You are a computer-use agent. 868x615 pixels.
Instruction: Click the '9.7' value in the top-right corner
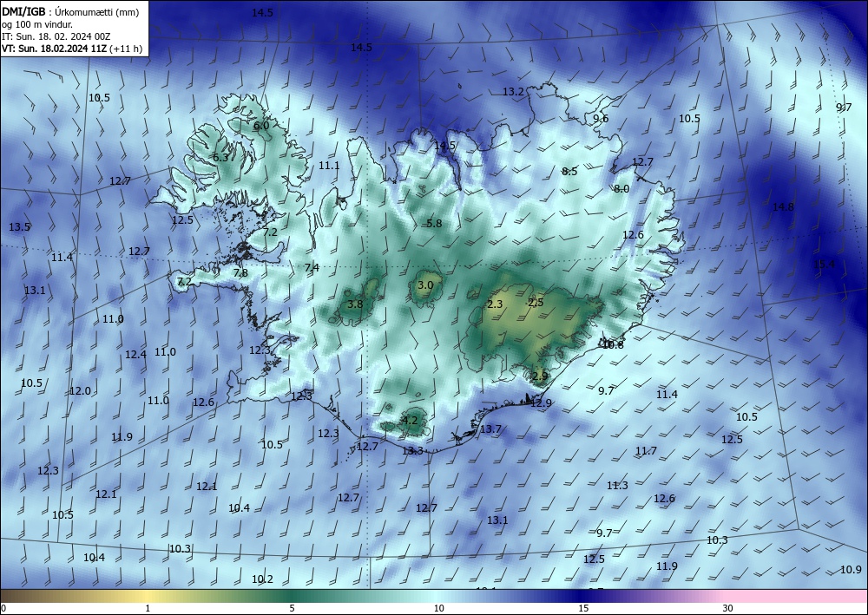click(x=845, y=108)
